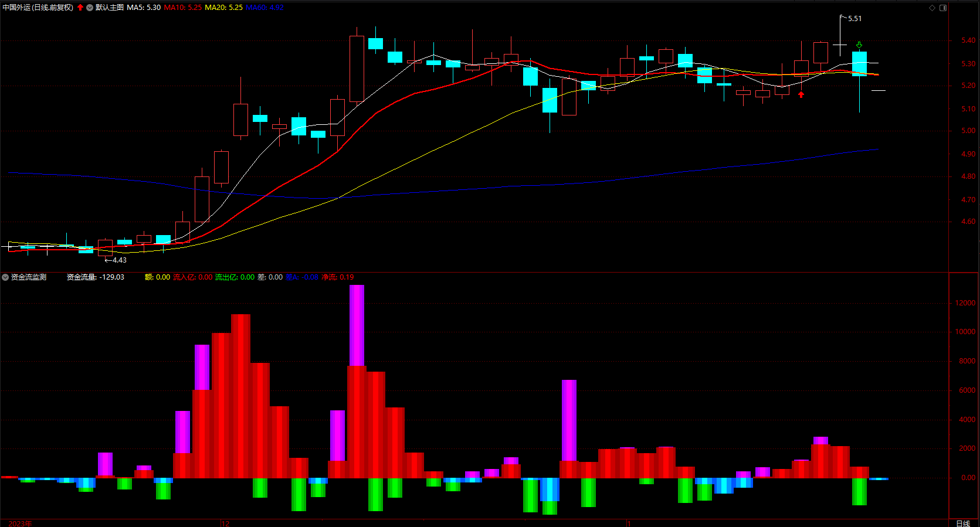Click the 资金流量: -129.03 value
This screenshot has width=980, height=527.
[x=95, y=277]
